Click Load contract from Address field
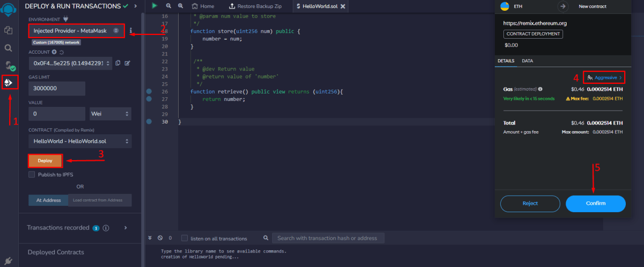Screen dimensions: 644x267 pyautogui.click(x=100, y=200)
